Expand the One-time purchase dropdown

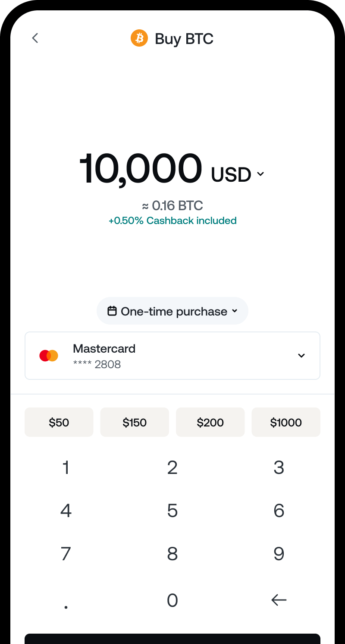point(172,311)
